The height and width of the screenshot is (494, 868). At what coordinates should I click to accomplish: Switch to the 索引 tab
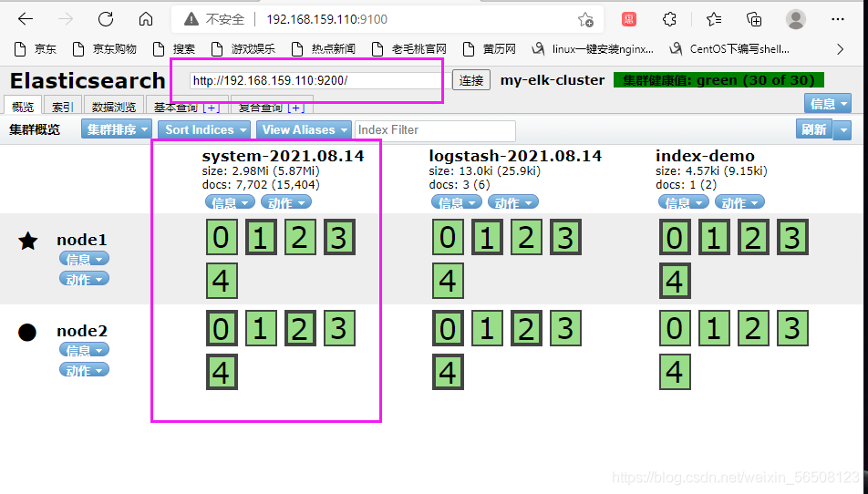point(63,107)
